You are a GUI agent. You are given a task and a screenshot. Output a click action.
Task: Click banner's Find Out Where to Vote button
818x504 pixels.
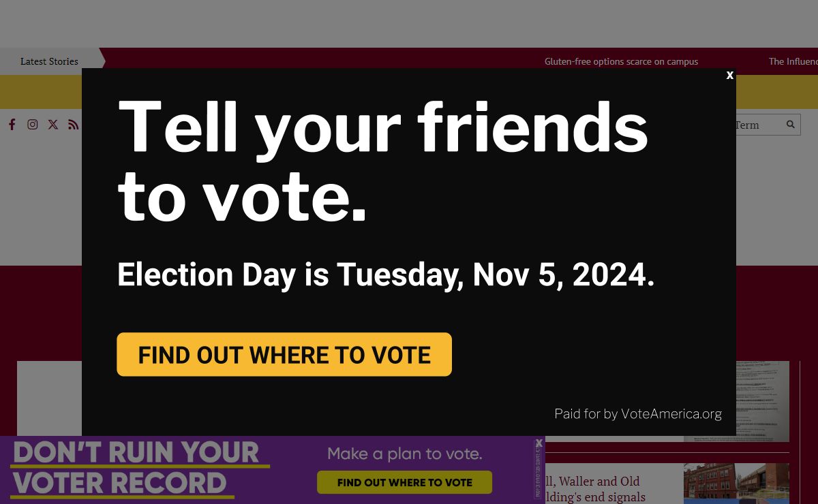coord(404,482)
